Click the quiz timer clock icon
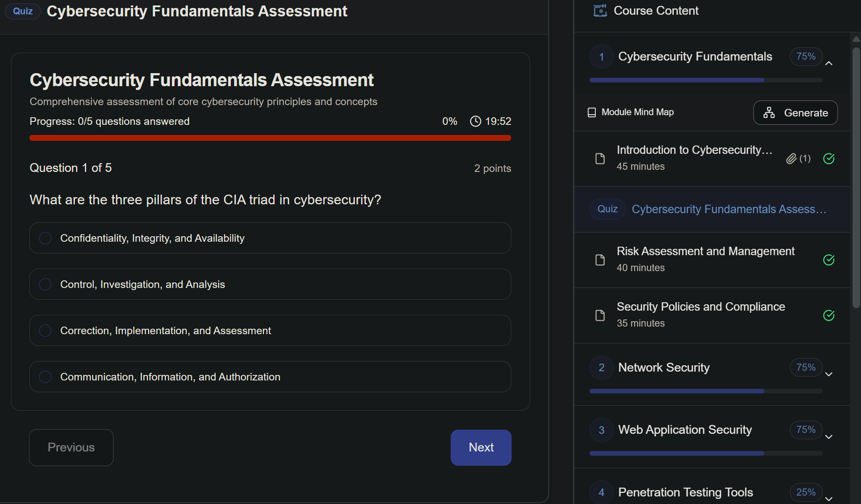Screen dimensions: 861x504 click(x=475, y=121)
